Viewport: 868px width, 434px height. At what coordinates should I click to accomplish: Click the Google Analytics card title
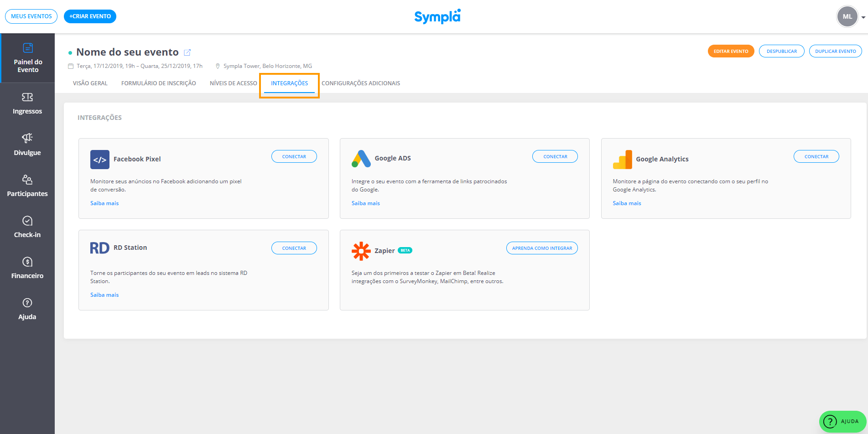[x=662, y=159]
